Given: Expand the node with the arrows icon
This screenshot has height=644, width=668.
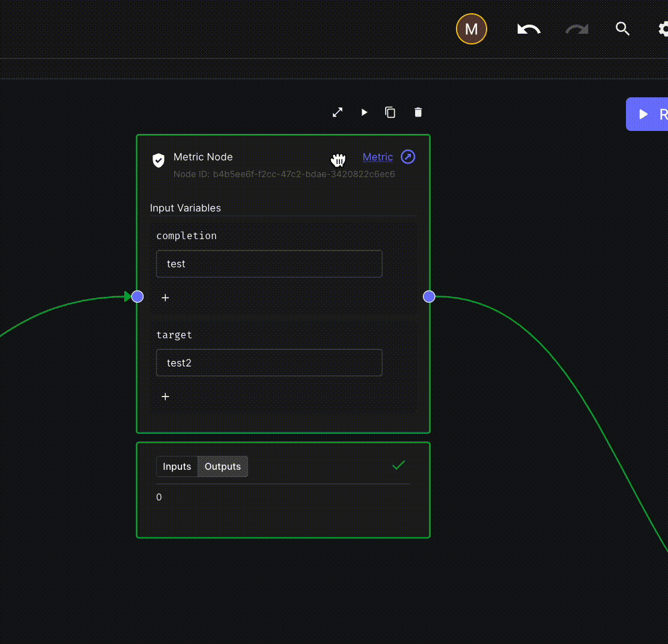Looking at the screenshot, I should 338,112.
